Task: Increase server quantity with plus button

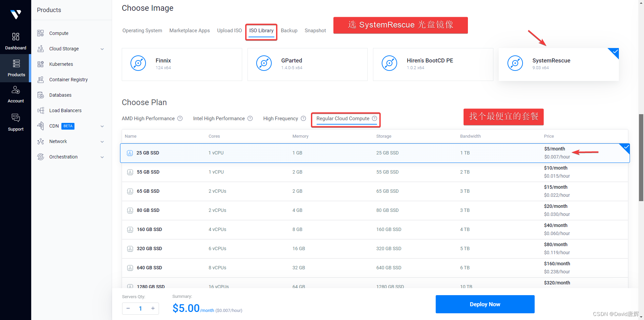Action: point(153,308)
